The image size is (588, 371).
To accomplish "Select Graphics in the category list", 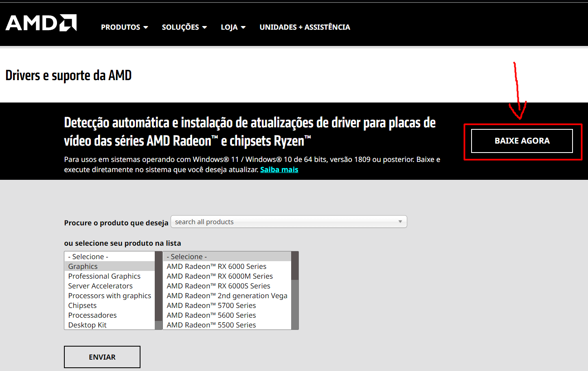I will 110,266.
